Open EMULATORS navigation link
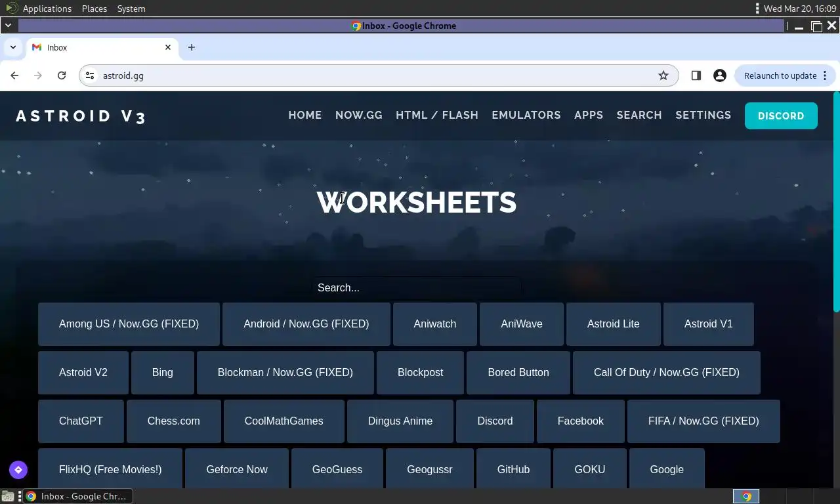The image size is (840, 504). (x=526, y=115)
